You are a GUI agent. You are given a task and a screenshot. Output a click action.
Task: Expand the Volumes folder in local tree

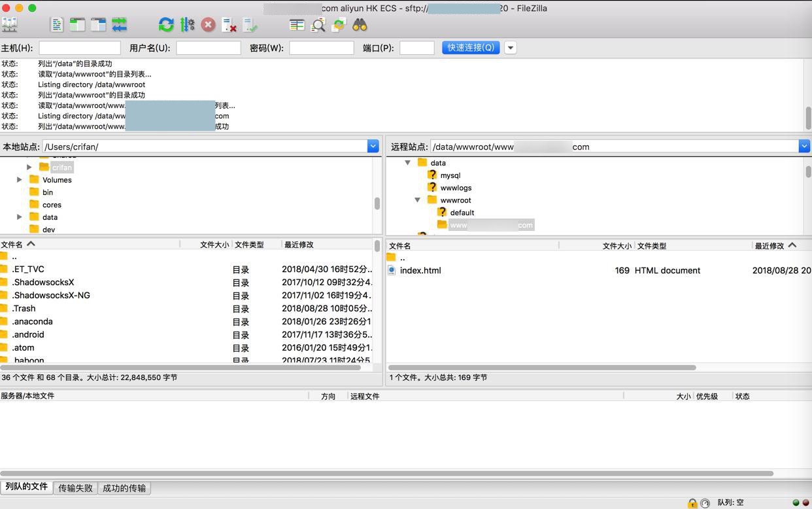[19, 180]
